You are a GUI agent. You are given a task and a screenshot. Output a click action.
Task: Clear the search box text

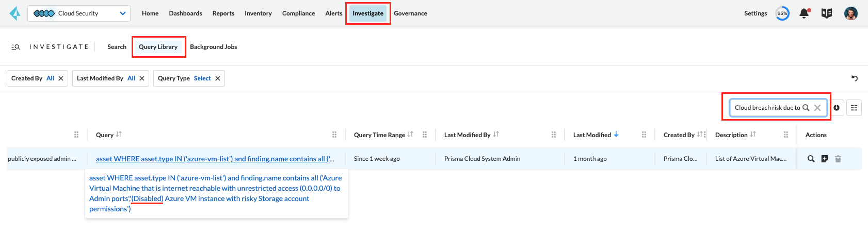(817, 108)
